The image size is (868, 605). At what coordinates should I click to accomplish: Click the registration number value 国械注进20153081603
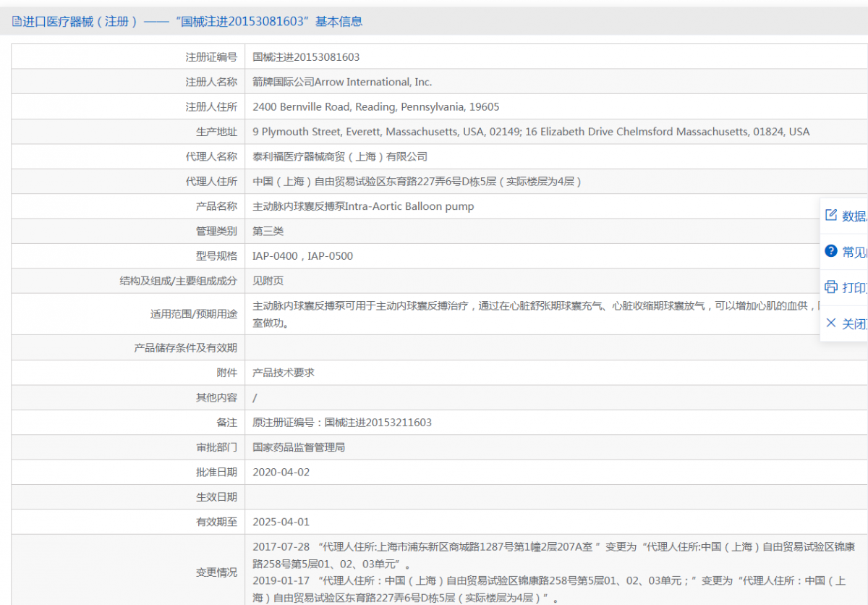pyautogui.click(x=306, y=57)
